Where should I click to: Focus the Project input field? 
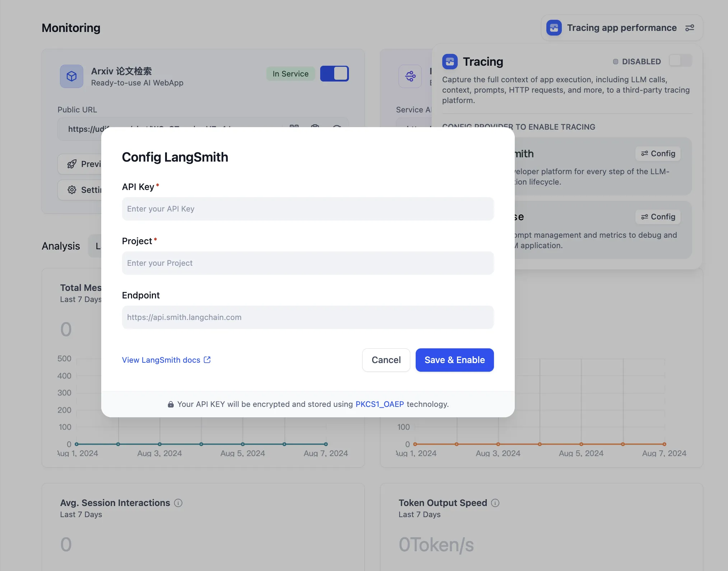coord(308,263)
